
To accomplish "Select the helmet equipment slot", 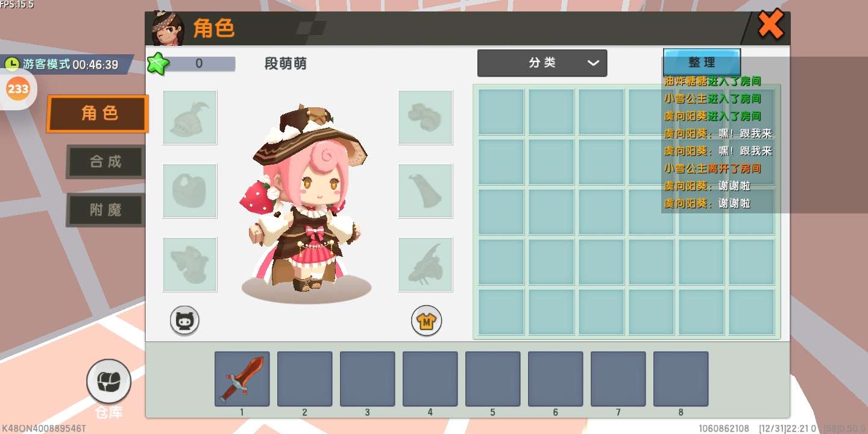I will coord(189,118).
